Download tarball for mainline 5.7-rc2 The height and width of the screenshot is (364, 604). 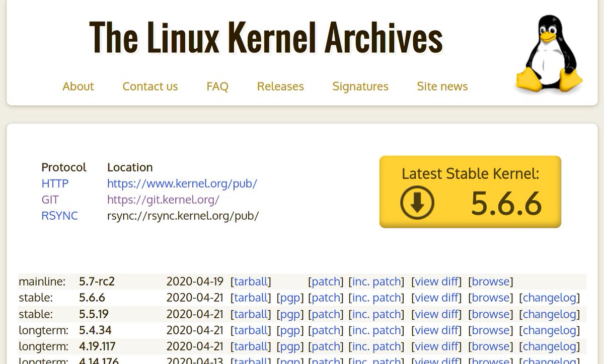251,281
